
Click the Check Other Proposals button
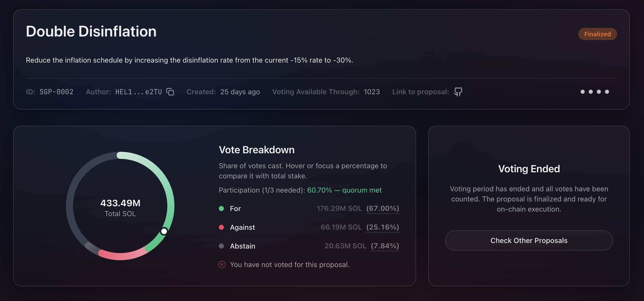coord(529,240)
